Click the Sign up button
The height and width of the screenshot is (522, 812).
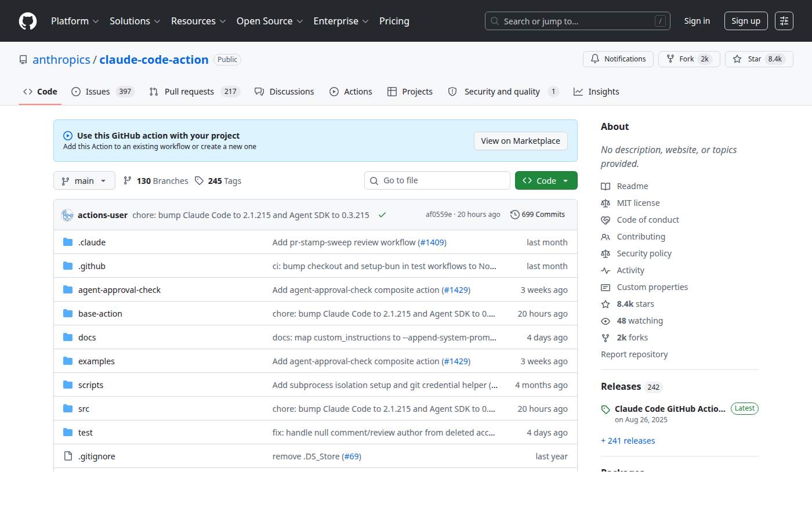(746, 21)
